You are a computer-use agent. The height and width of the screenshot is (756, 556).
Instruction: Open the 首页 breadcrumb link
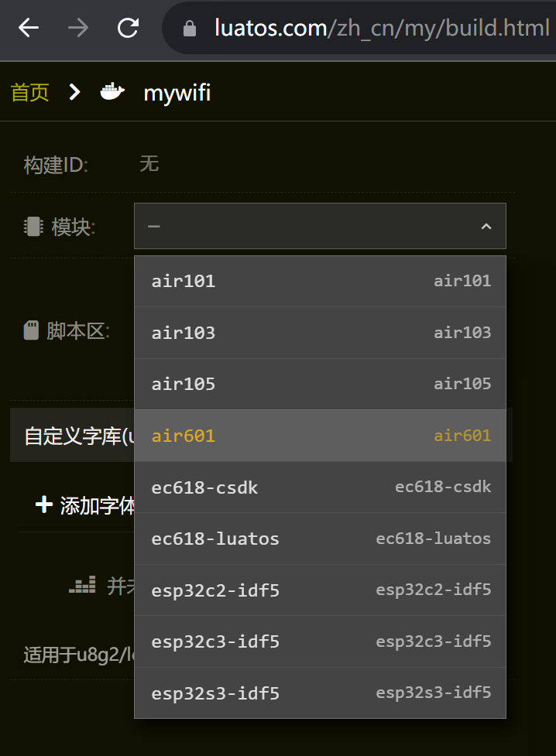tap(29, 92)
